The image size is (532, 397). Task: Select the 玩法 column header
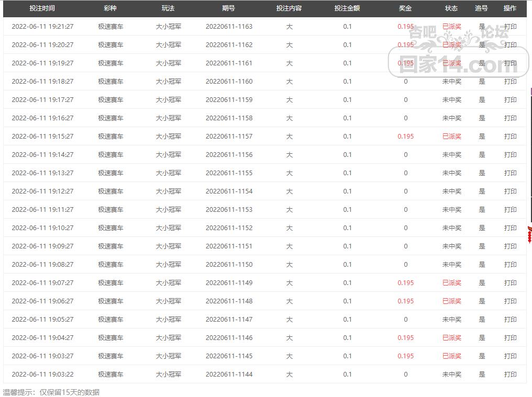click(168, 8)
